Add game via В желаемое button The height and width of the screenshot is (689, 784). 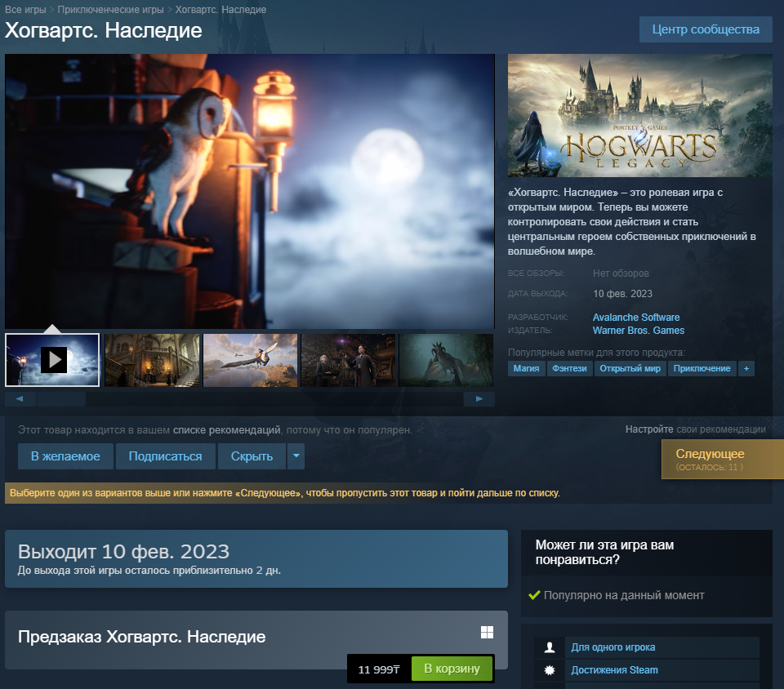tap(65, 456)
